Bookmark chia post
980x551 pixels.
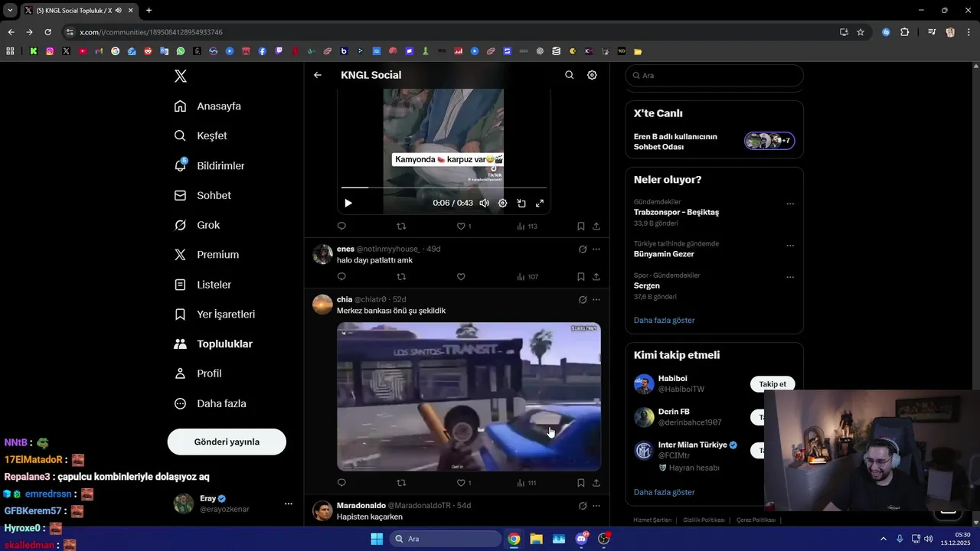click(580, 483)
